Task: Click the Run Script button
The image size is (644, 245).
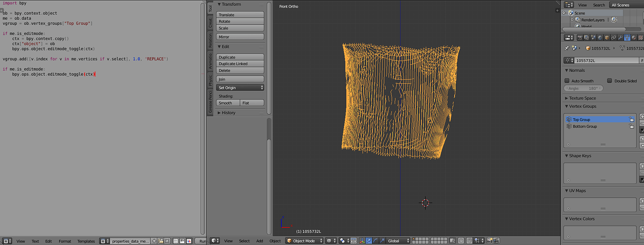Action: [201, 241]
